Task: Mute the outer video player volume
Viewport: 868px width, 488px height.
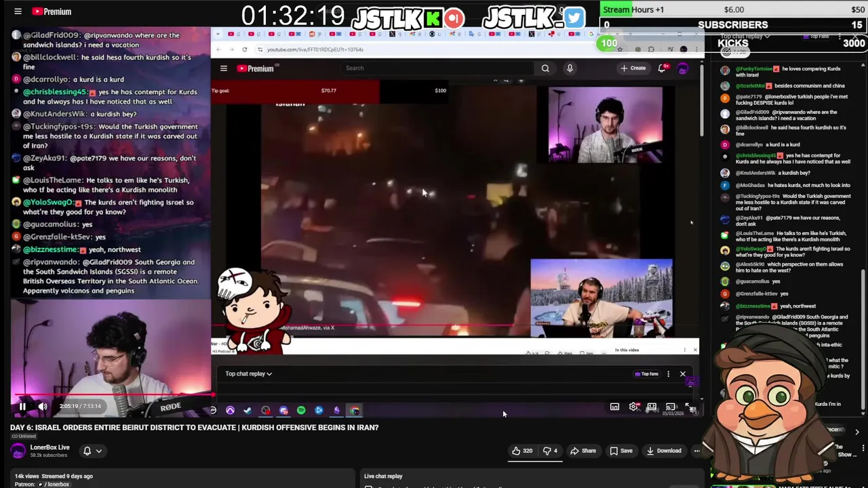Action: tap(43, 407)
